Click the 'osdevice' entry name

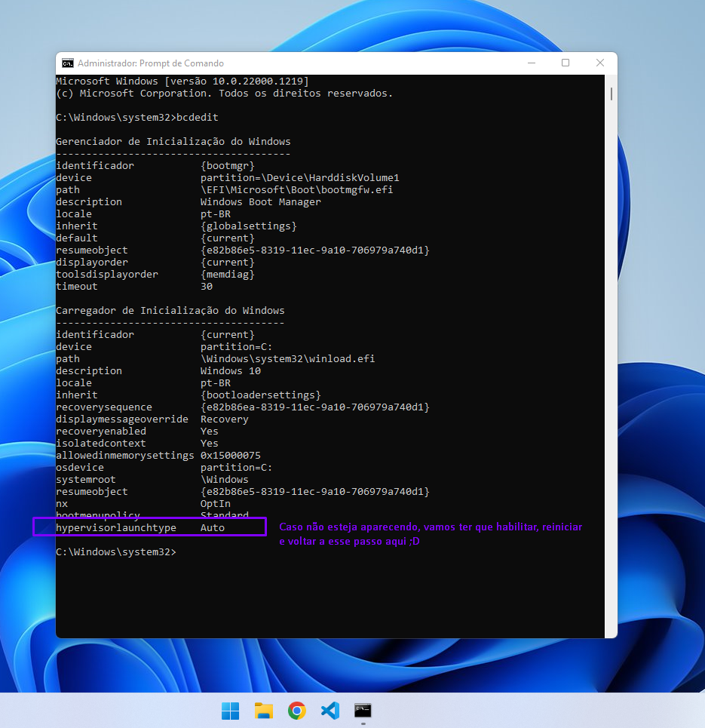(x=80, y=468)
